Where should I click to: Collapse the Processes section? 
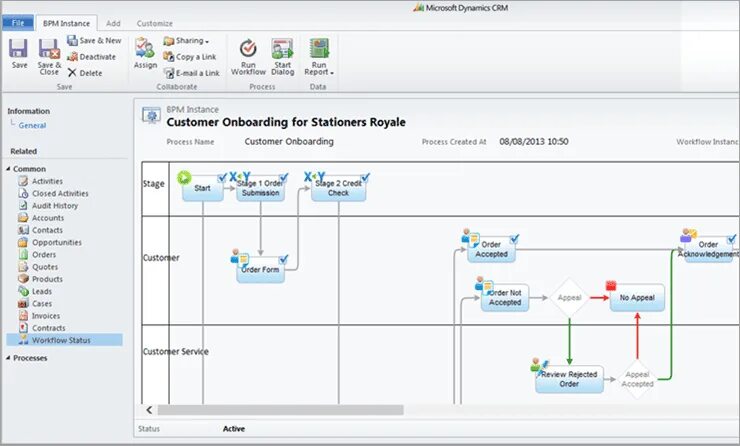tap(8, 358)
